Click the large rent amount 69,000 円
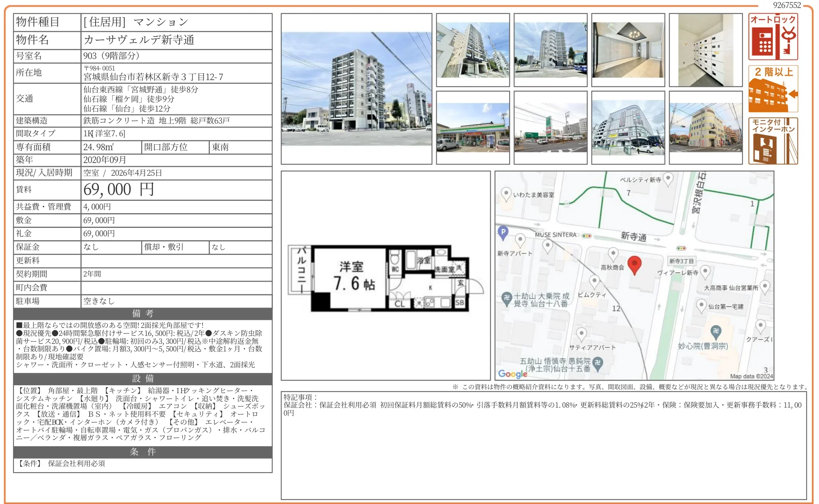Image resolution: width=819 pixels, height=504 pixels. [119, 190]
